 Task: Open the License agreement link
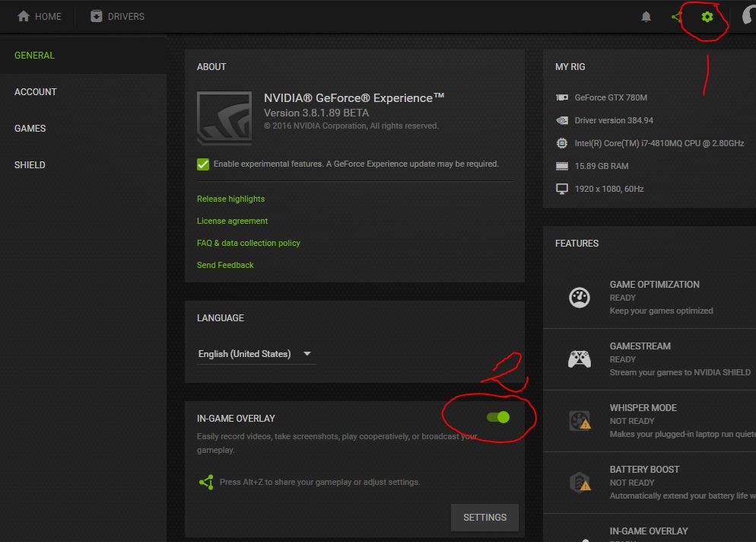[232, 221]
